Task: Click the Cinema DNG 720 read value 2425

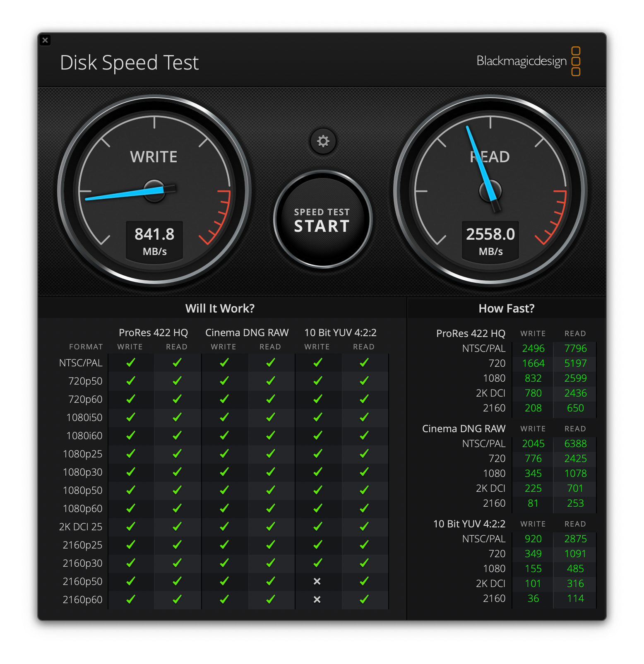Action: [x=575, y=459]
